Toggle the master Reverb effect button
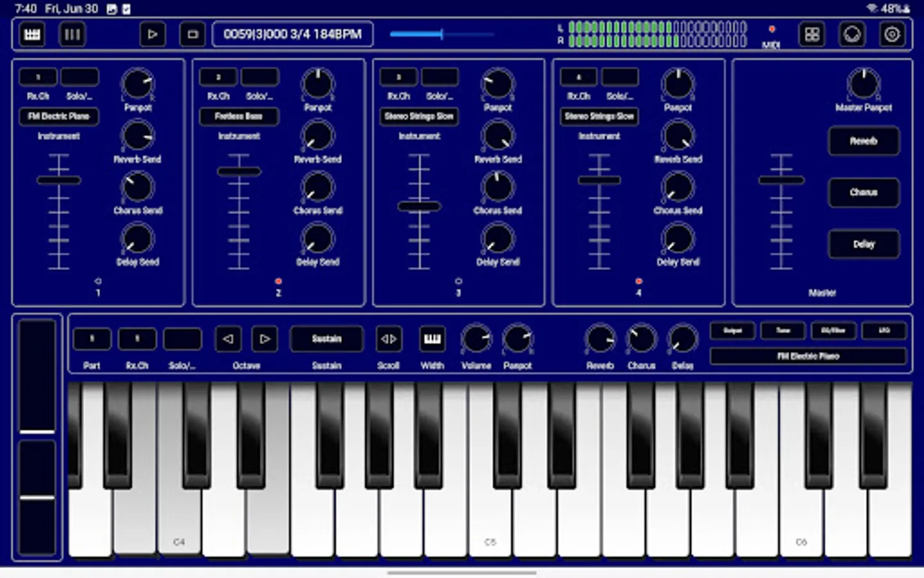This screenshot has height=578, width=924. click(x=864, y=141)
